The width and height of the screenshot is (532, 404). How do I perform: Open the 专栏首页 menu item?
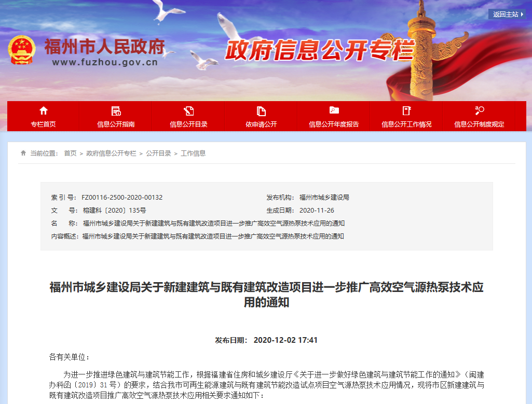point(43,124)
